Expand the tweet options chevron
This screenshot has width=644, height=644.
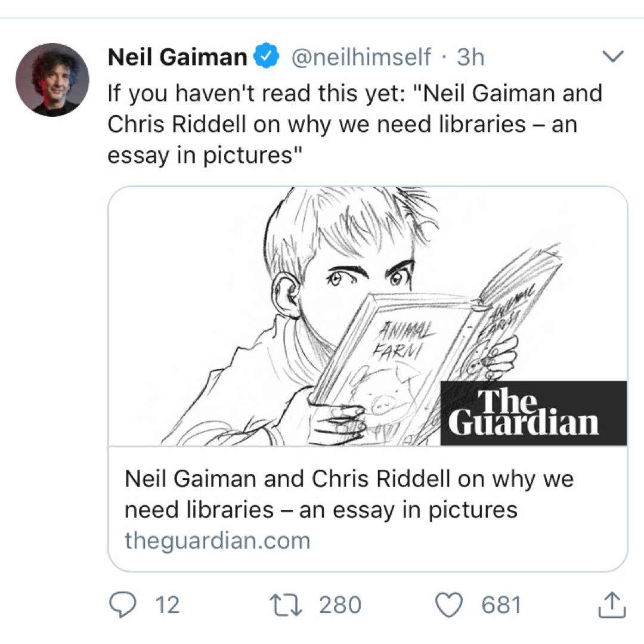pos(613,57)
